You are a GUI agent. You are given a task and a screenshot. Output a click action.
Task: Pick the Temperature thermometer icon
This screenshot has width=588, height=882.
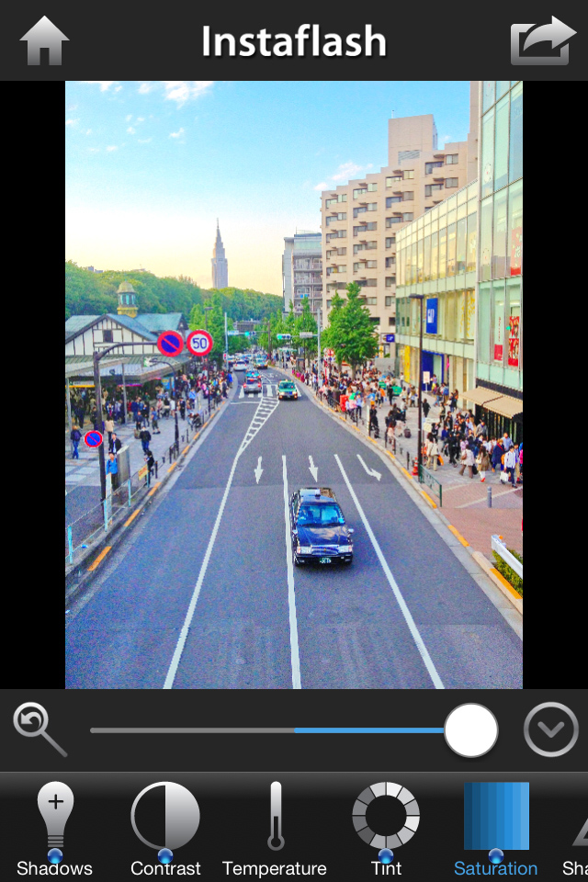(x=275, y=814)
